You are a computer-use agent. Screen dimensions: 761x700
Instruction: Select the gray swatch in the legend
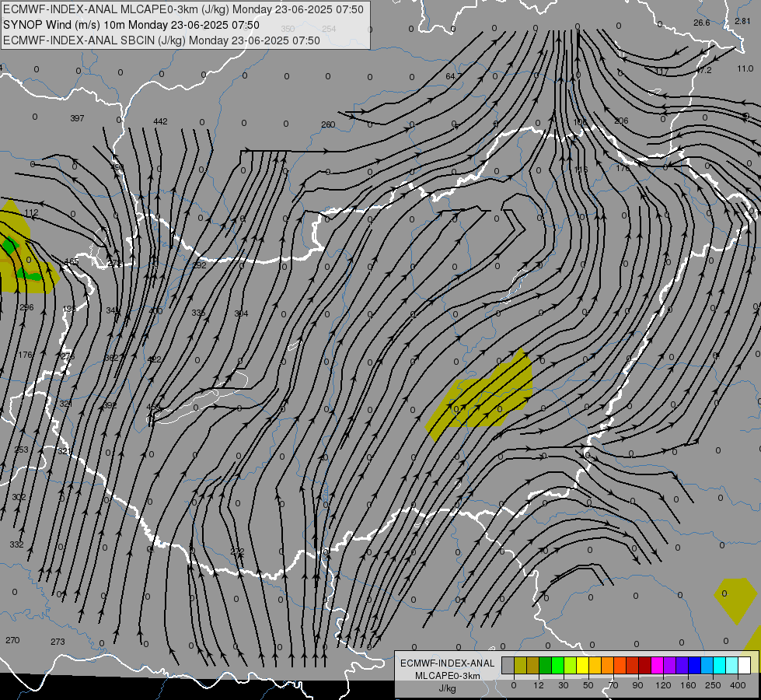coord(508,665)
